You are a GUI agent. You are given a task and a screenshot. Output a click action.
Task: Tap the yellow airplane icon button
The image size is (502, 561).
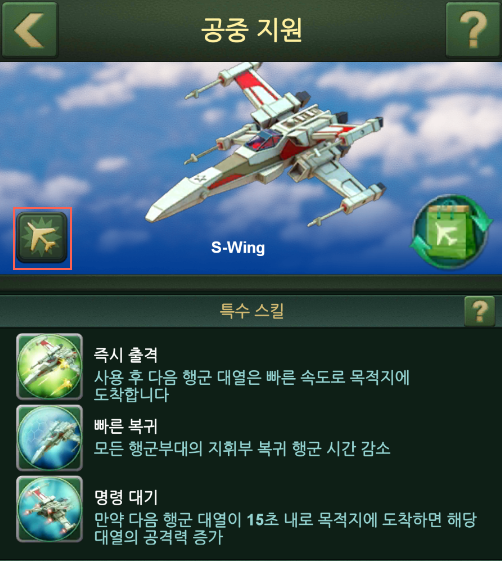[x=42, y=238]
